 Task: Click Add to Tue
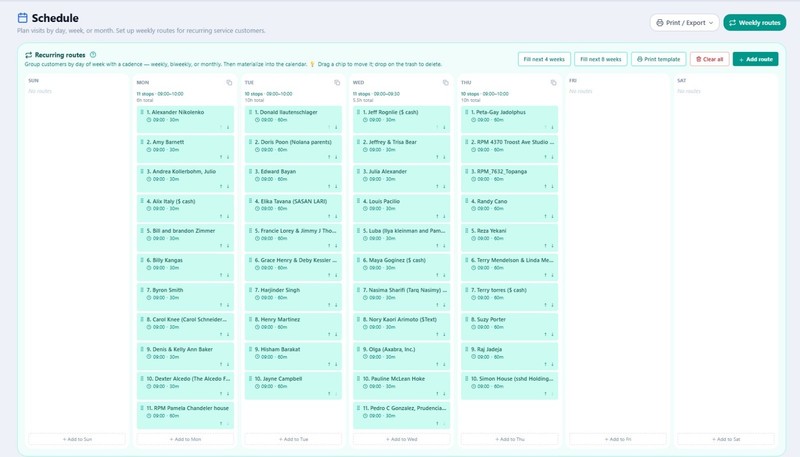tap(293, 439)
